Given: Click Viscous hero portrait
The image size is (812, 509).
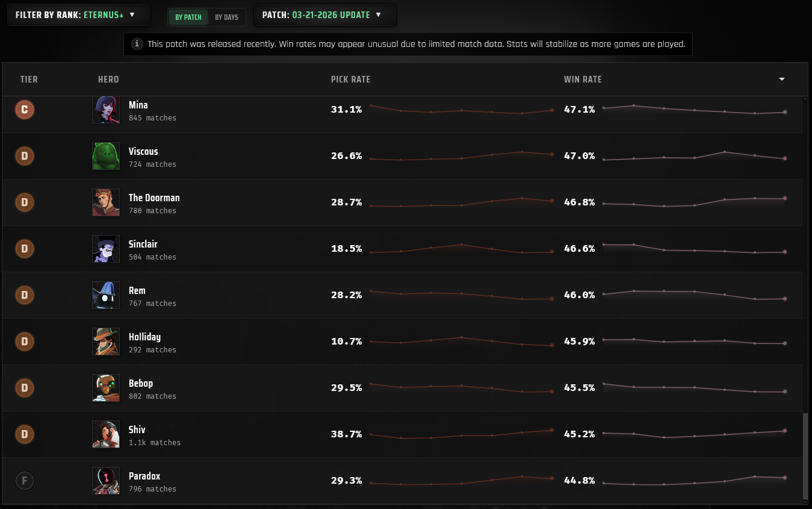Looking at the screenshot, I should tap(106, 156).
